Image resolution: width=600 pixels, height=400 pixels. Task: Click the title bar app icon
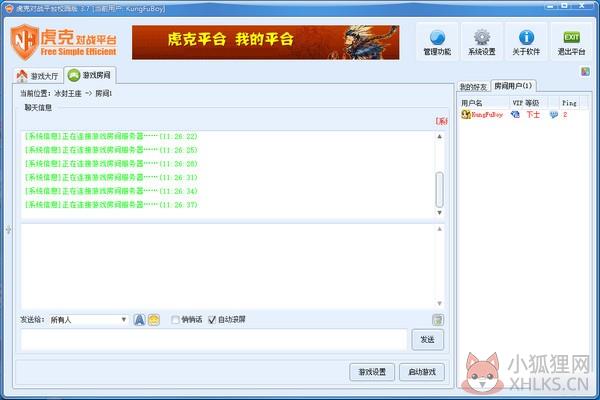pyautogui.click(x=9, y=8)
